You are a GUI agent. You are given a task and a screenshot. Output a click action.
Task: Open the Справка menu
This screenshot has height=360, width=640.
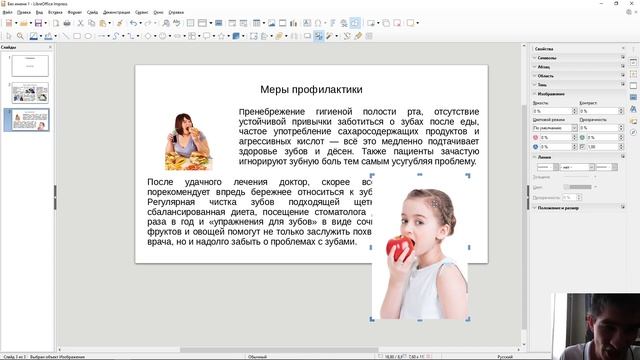point(176,13)
